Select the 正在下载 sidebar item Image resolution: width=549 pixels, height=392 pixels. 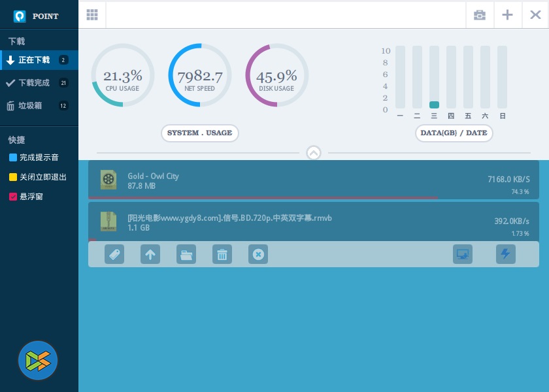(x=34, y=60)
